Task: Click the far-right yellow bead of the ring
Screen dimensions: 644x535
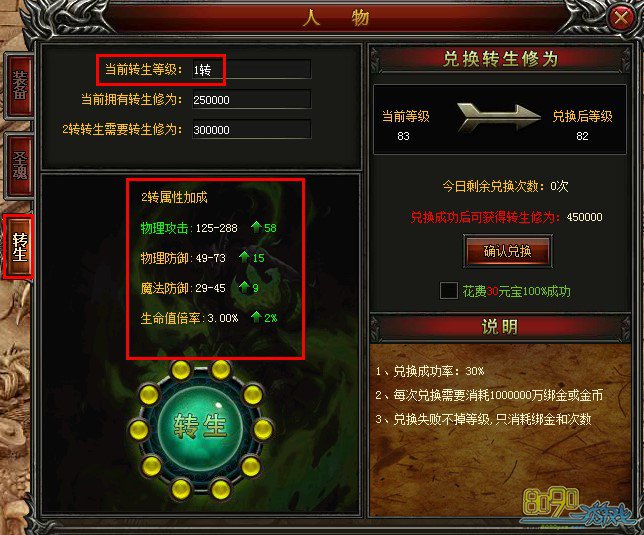Action: tap(263, 430)
